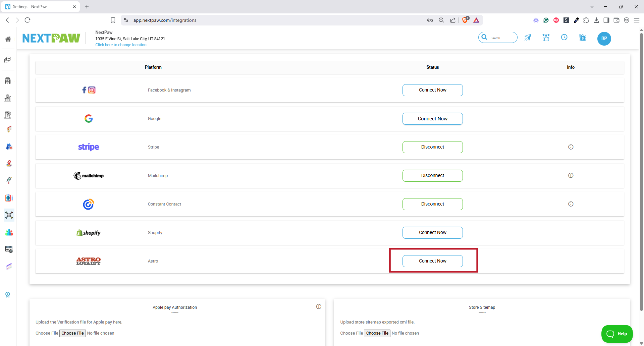
Task: Click the NextPaw logo
Action: point(51,38)
